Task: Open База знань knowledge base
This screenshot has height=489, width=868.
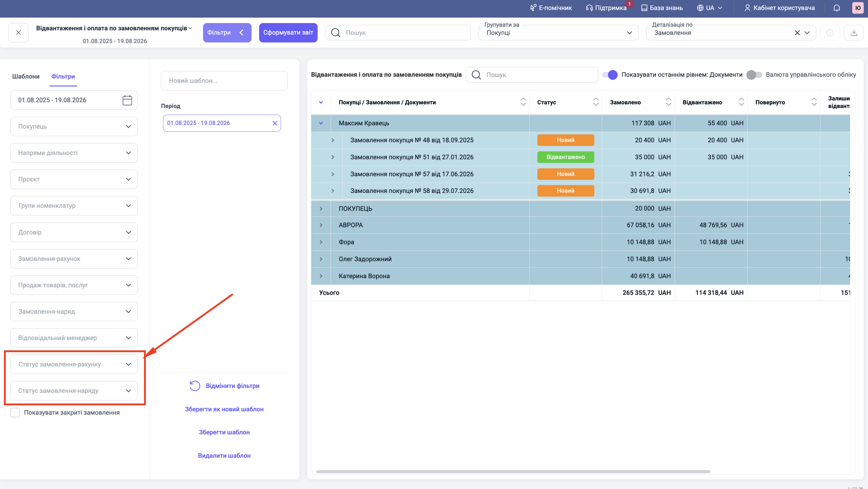Action: tap(662, 8)
